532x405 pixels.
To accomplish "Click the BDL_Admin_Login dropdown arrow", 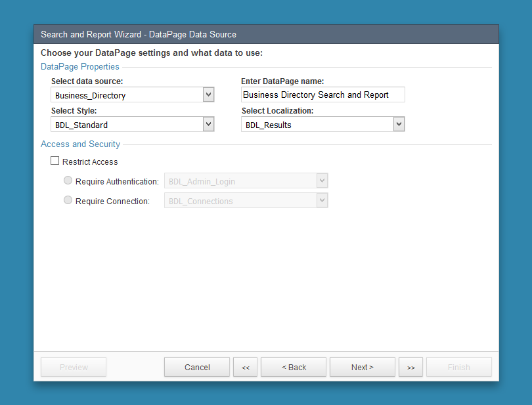I will pos(322,181).
